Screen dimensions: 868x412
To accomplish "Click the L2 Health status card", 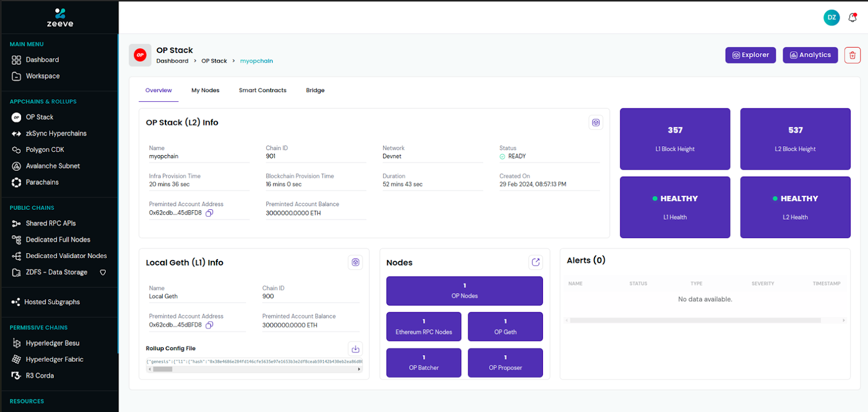I will (795, 207).
